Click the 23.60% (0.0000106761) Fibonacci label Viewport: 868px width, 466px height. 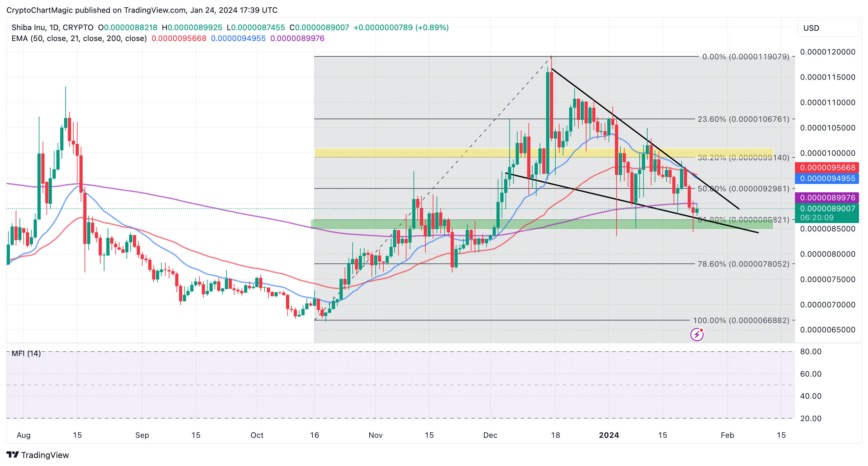[x=743, y=119]
